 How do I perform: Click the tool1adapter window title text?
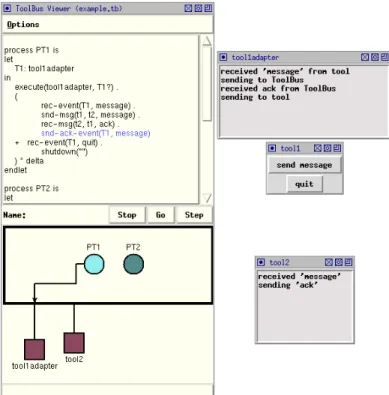[255, 57]
